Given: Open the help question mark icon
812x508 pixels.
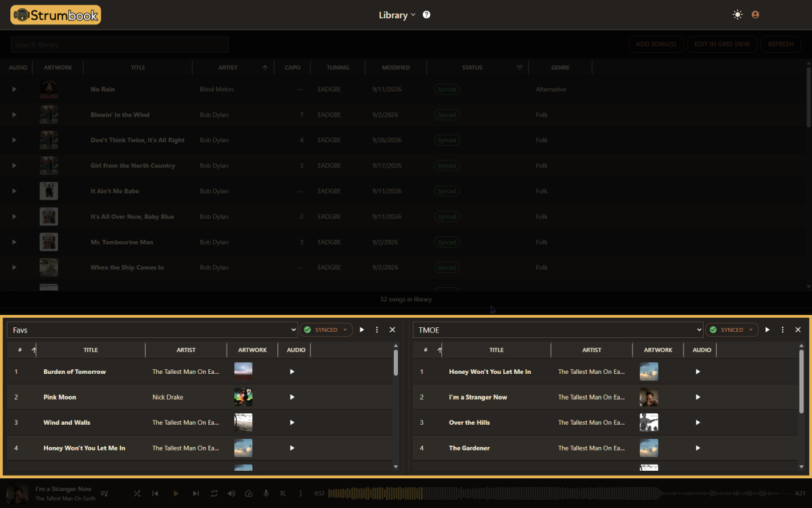Looking at the screenshot, I should [426, 14].
